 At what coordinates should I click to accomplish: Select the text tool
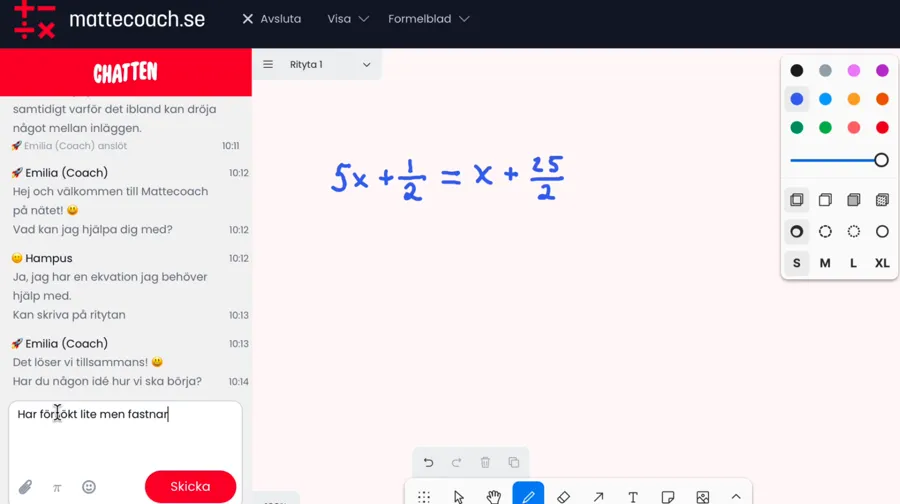click(x=633, y=497)
